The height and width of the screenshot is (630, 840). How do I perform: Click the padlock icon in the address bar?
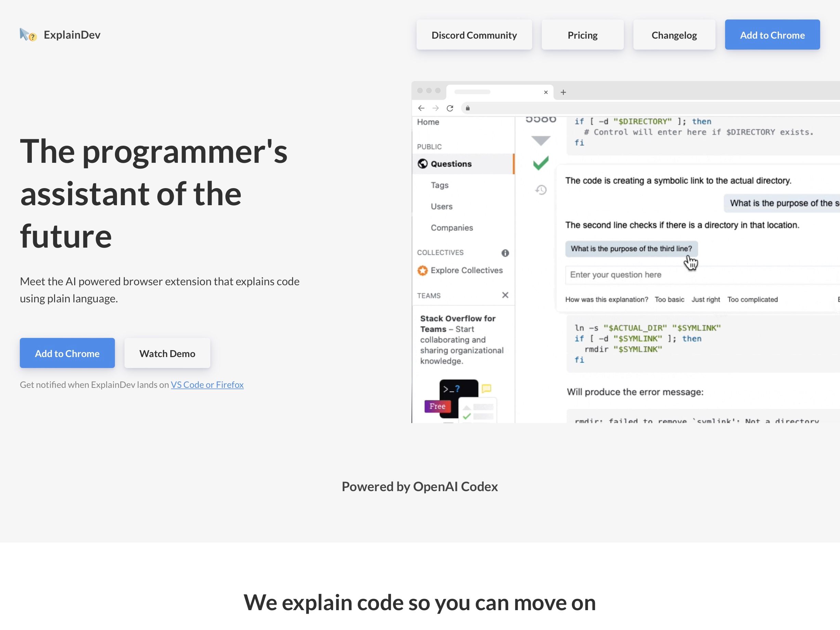pyautogui.click(x=468, y=108)
